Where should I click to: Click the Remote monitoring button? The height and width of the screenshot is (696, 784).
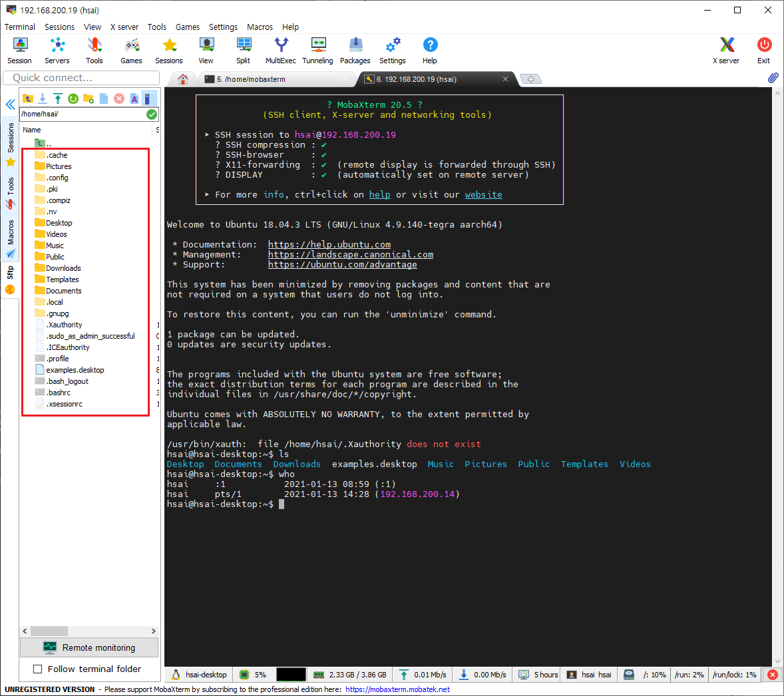click(89, 647)
